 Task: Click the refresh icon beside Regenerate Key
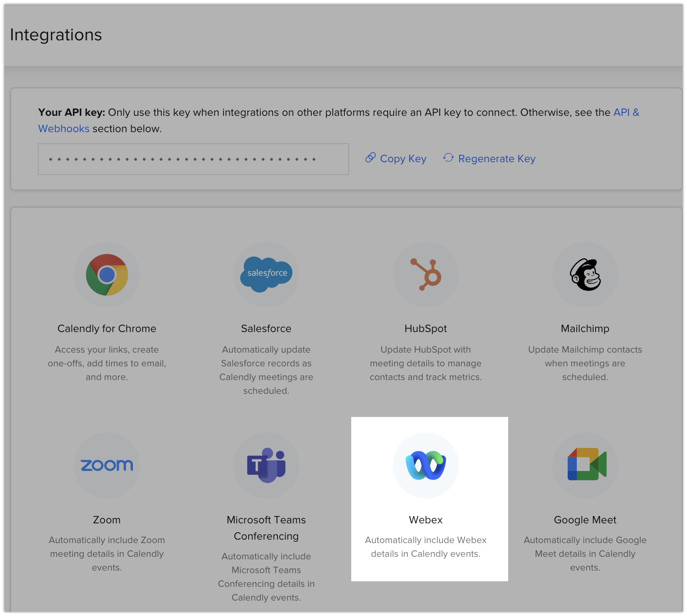pos(449,158)
